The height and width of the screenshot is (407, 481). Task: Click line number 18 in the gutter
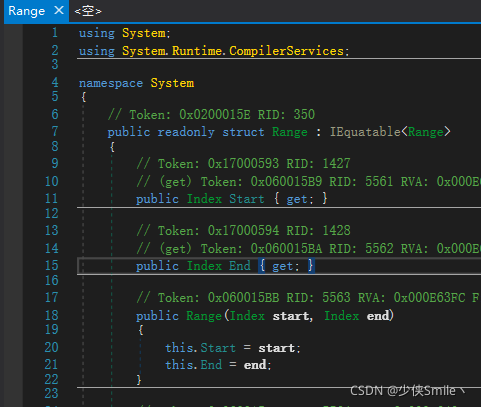51,316
